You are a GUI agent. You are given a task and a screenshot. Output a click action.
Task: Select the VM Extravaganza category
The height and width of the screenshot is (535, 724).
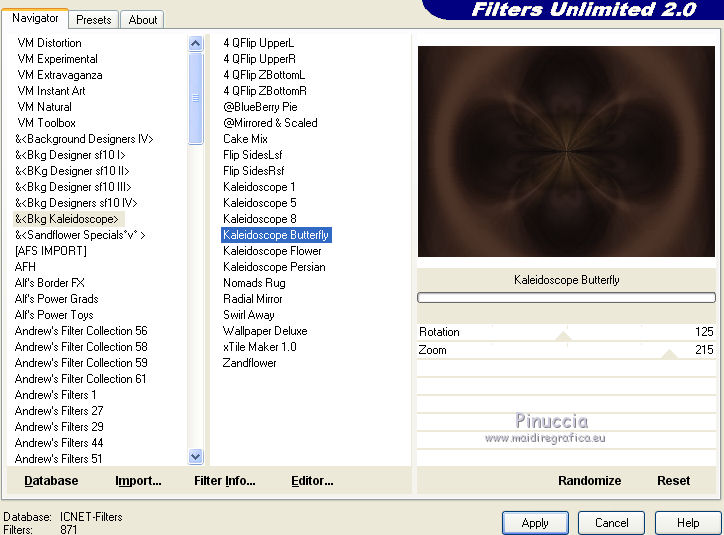[60, 75]
